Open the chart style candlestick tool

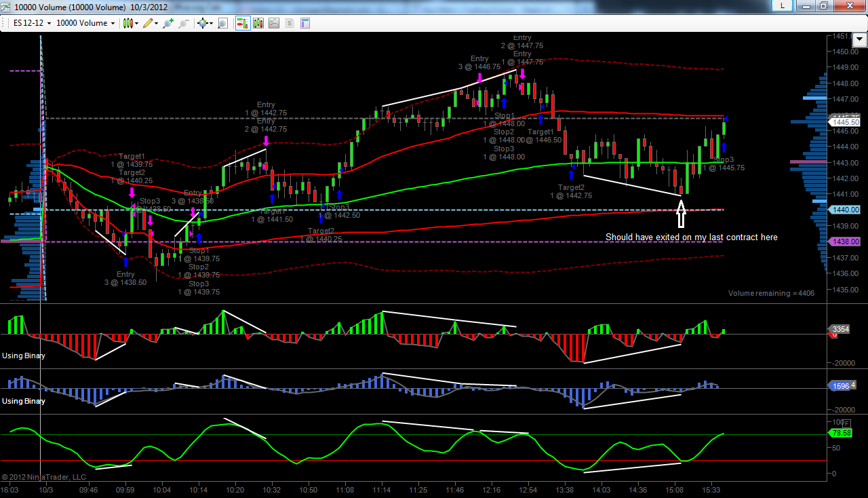pos(127,23)
